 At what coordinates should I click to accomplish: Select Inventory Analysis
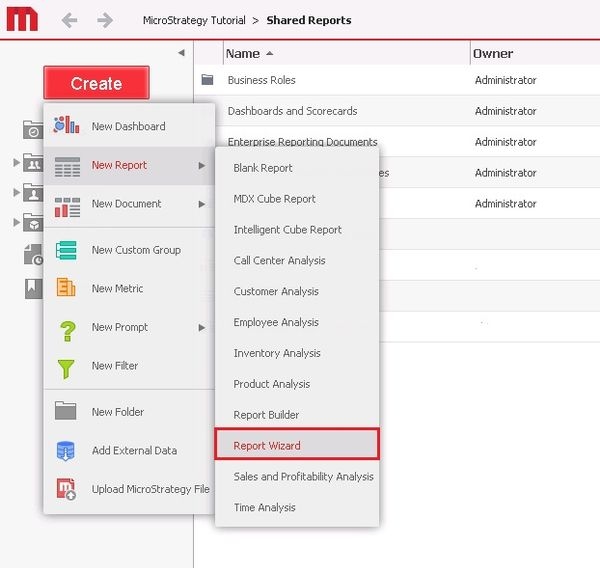(x=297, y=353)
